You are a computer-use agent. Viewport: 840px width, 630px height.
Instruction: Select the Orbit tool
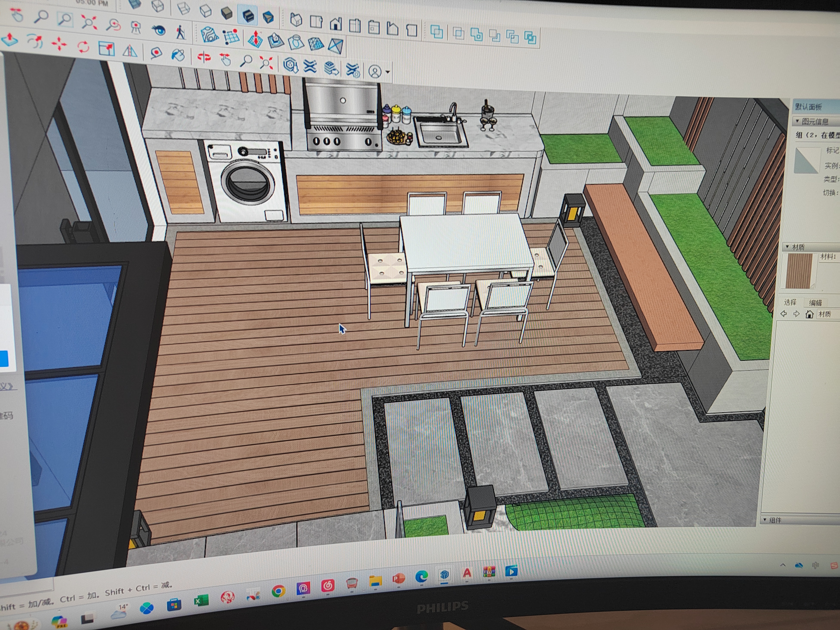(204, 57)
